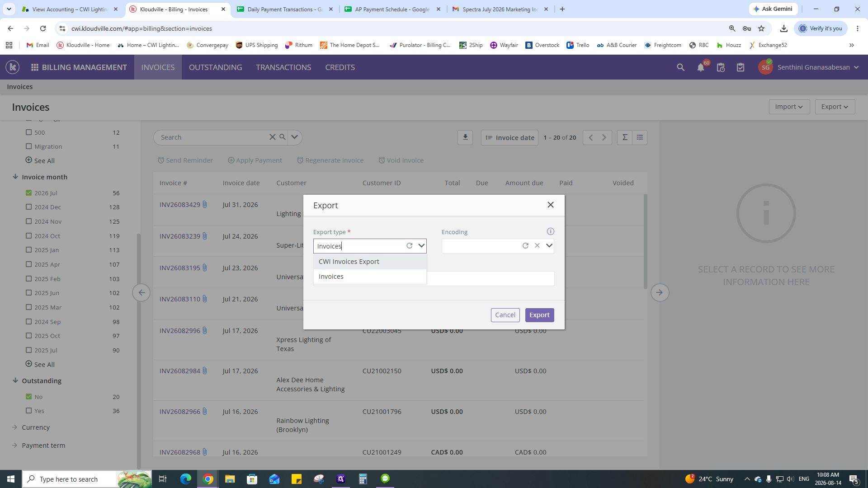868x488 pixels.
Task: Tick the 2024 Dec month checkbox
Action: coord(29,207)
